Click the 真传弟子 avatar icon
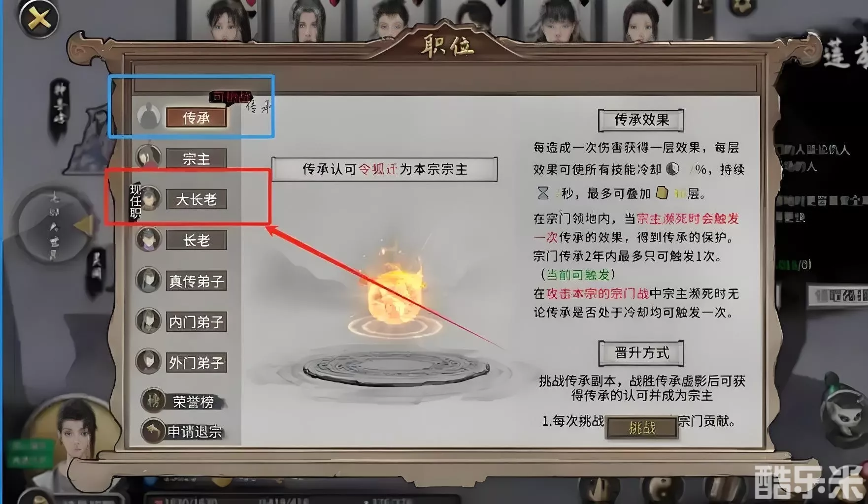Screen dimensions: 868x504 click(x=148, y=280)
